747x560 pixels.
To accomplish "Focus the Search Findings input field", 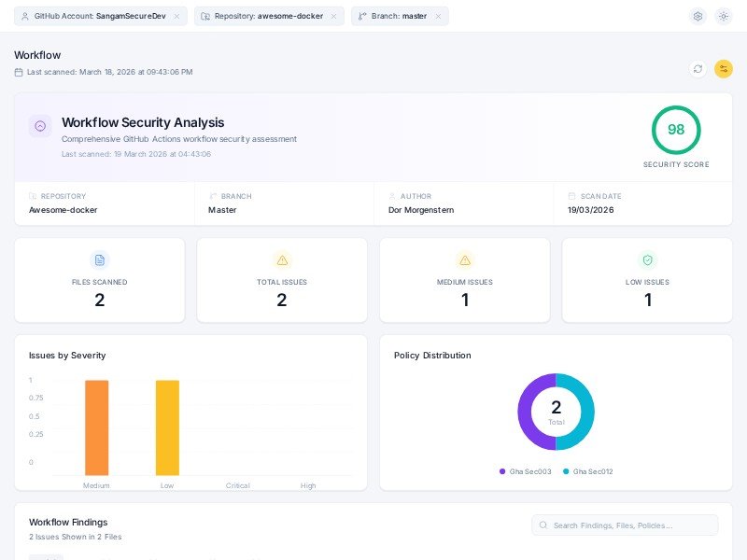I will point(630,525).
